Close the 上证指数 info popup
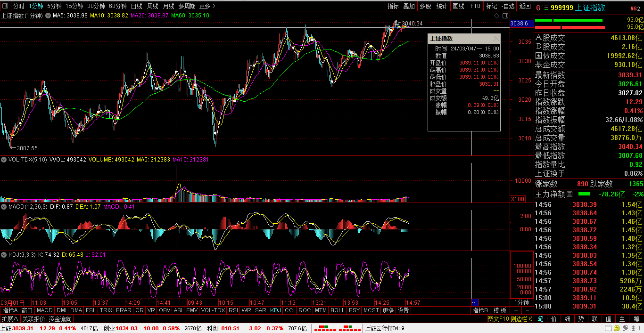 [x=495, y=38]
